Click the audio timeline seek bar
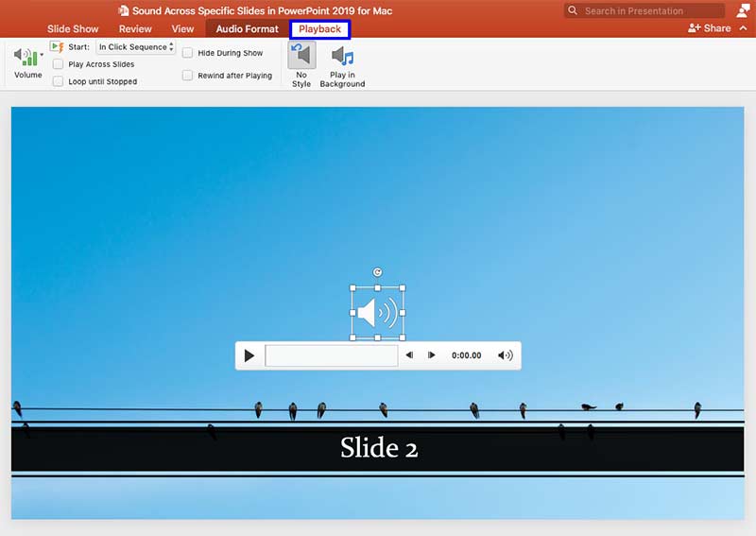 (x=332, y=355)
